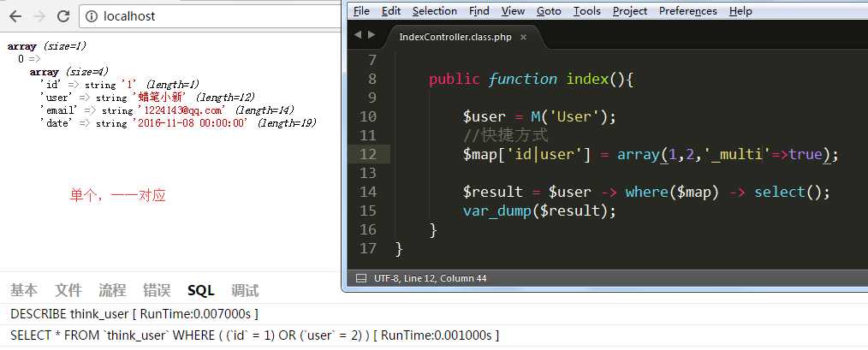868x350 pixels.
Task: Go forward in the browser
Action: tap(39, 16)
